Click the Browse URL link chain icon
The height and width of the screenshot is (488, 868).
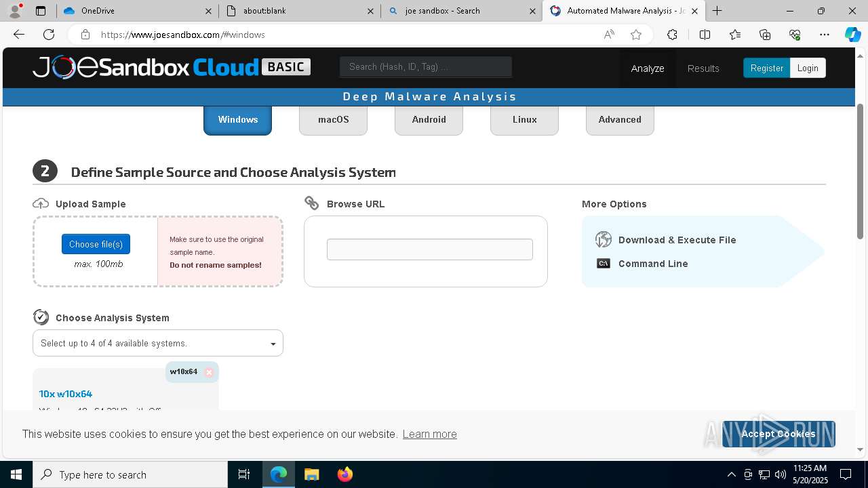pyautogui.click(x=312, y=203)
